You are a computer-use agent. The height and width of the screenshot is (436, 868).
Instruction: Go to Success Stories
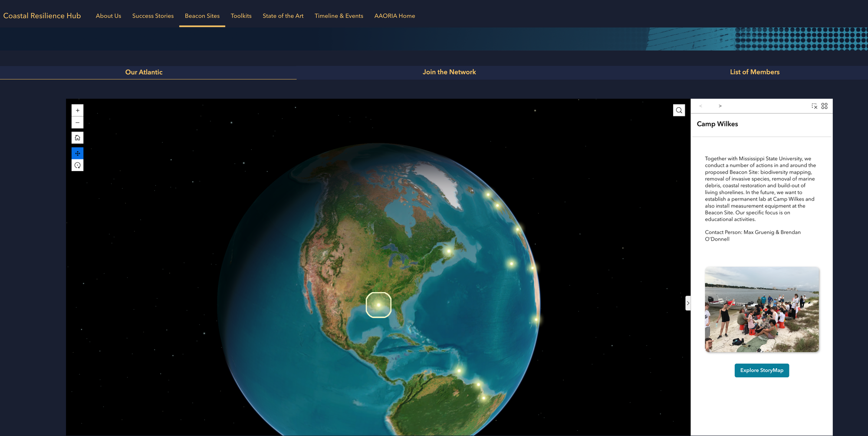153,16
